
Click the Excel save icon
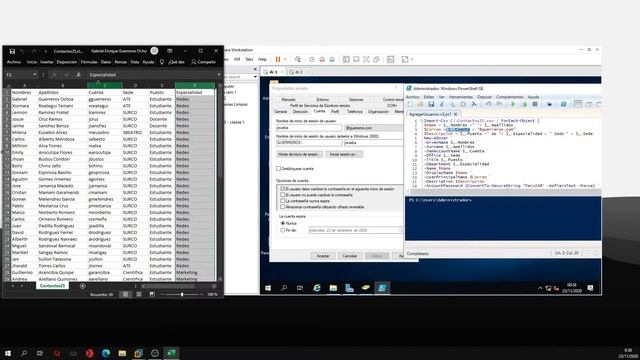(12, 51)
